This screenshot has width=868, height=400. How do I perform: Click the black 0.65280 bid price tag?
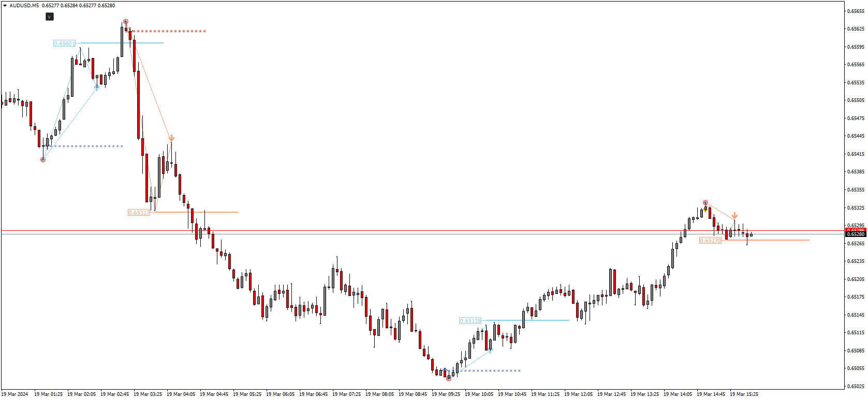[856, 234]
